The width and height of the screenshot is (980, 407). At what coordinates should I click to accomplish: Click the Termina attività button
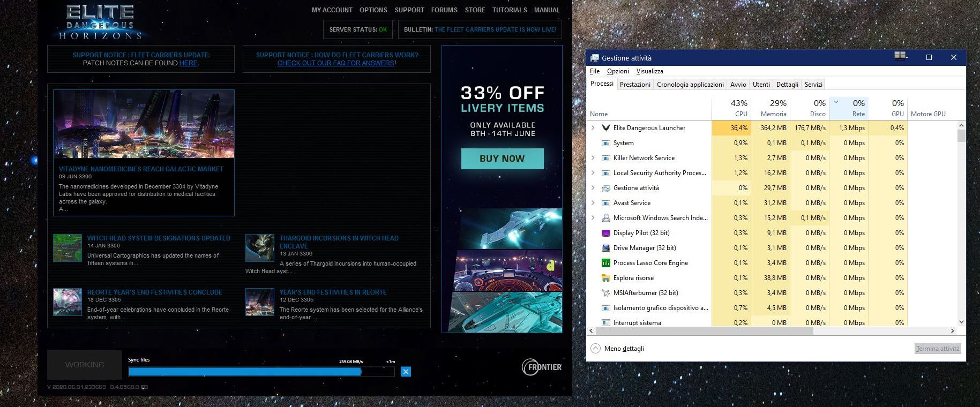tap(938, 349)
